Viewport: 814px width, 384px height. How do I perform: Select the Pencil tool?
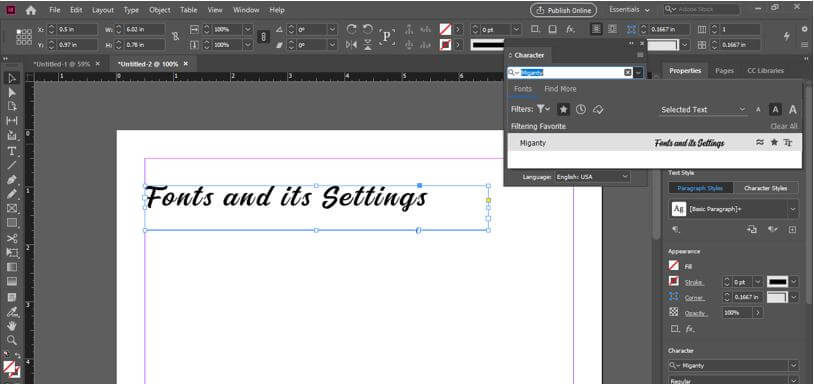pos(12,194)
